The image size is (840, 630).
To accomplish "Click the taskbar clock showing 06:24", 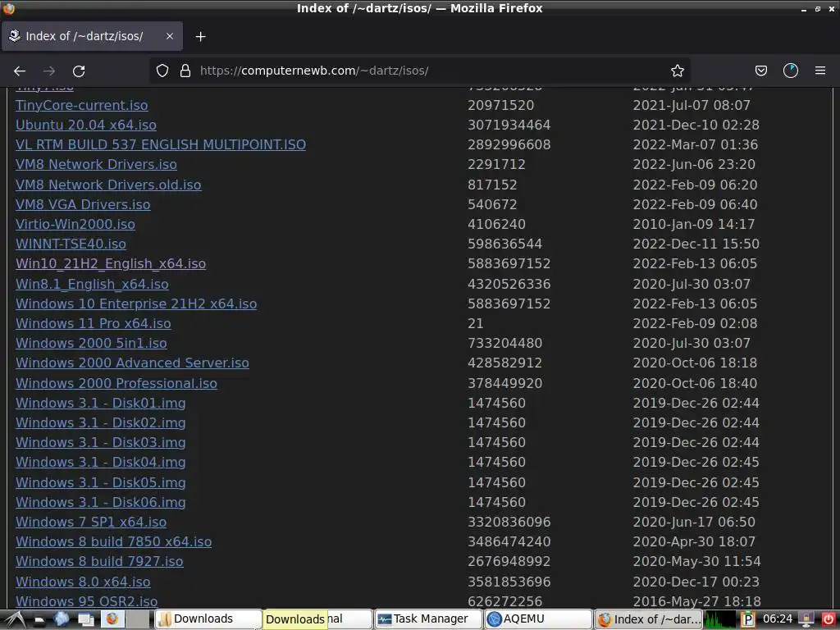I will (778, 619).
